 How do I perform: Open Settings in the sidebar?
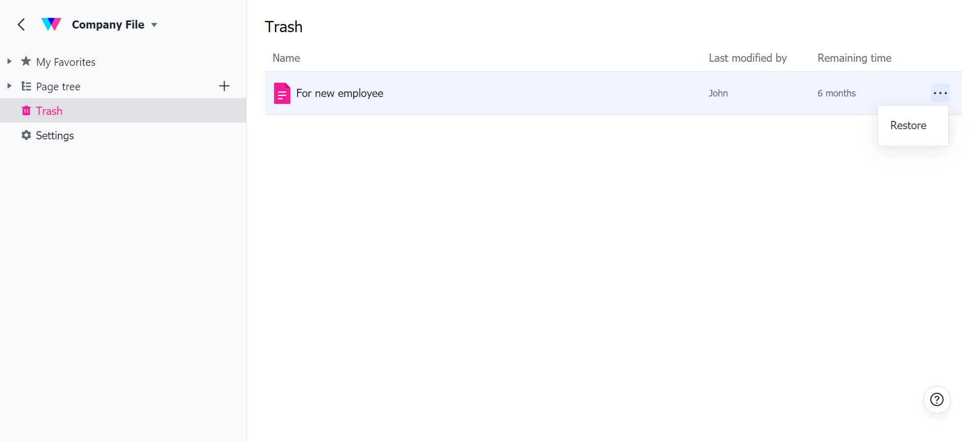pos(55,135)
